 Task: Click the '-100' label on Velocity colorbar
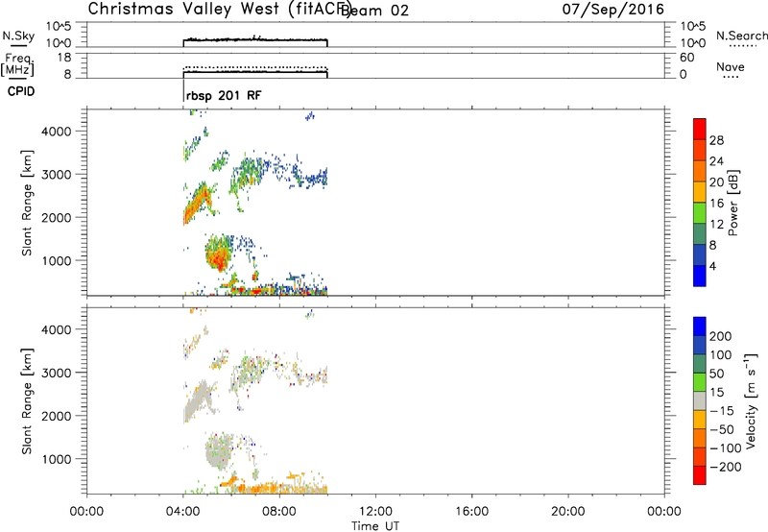726,448
